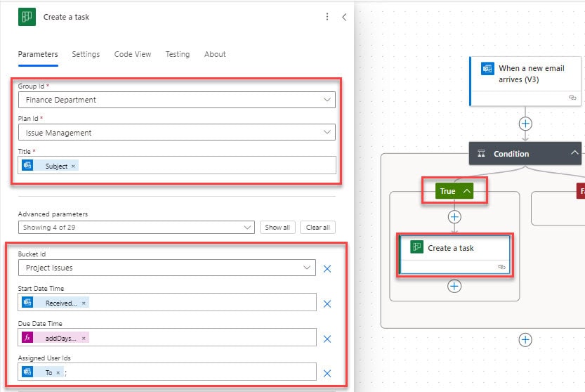Remove the Due Date Time parameter with its X
This screenshot has height=392, width=585.
[x=327, y=339]
